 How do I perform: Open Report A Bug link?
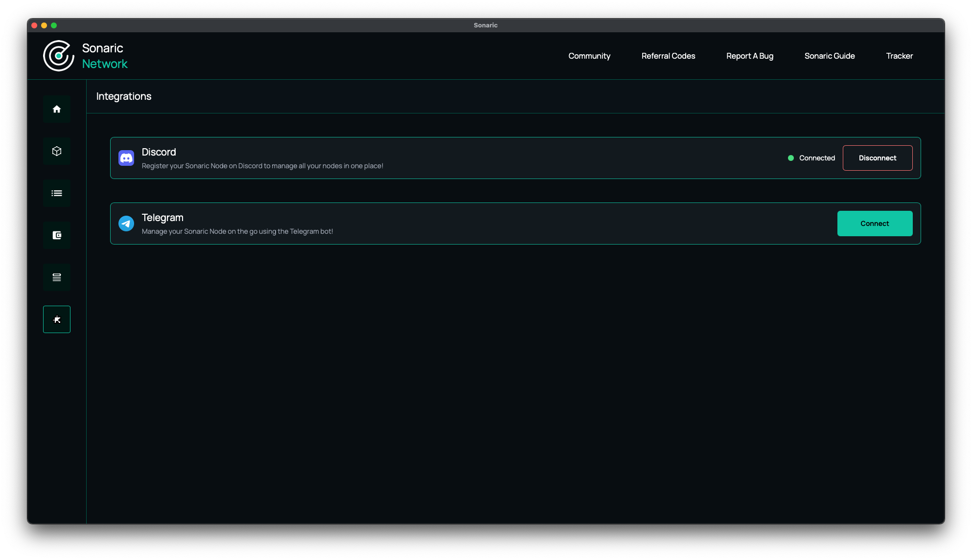(x=750, y=56)
